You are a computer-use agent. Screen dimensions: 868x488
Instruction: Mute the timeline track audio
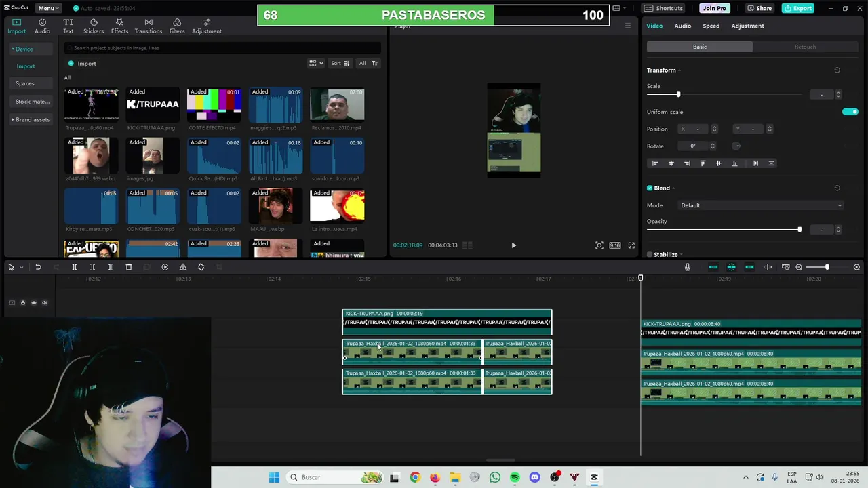45,303
